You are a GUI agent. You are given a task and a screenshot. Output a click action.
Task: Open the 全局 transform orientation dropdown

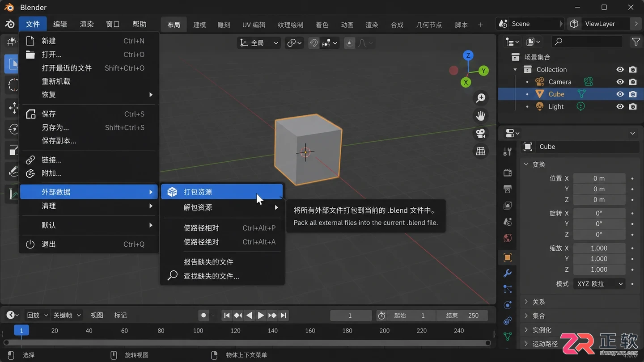tap(259, 43)
